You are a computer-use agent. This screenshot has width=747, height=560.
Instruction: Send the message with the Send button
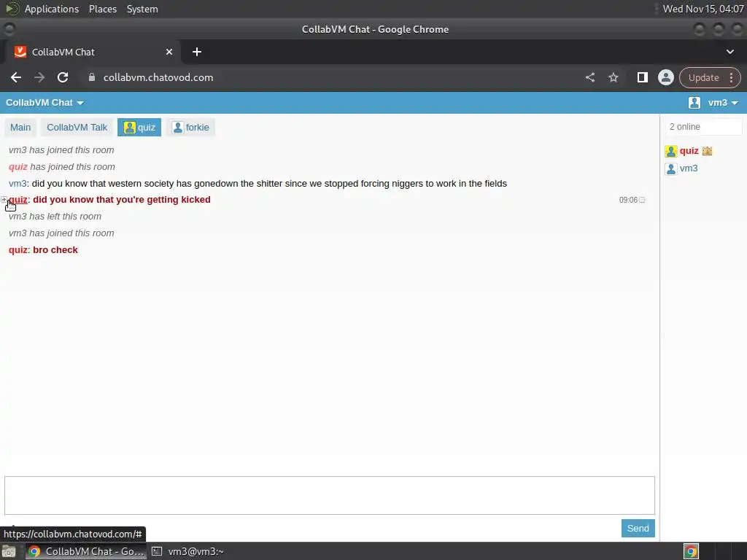pos(638,528)
